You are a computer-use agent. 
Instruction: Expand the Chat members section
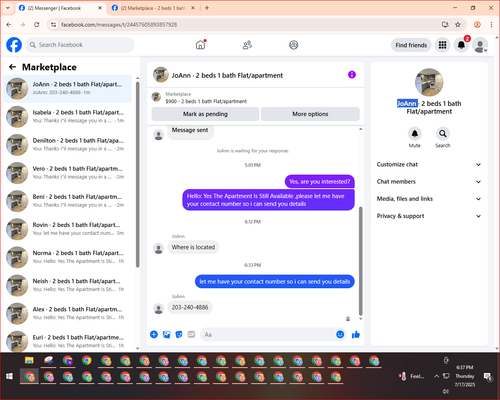429,182
